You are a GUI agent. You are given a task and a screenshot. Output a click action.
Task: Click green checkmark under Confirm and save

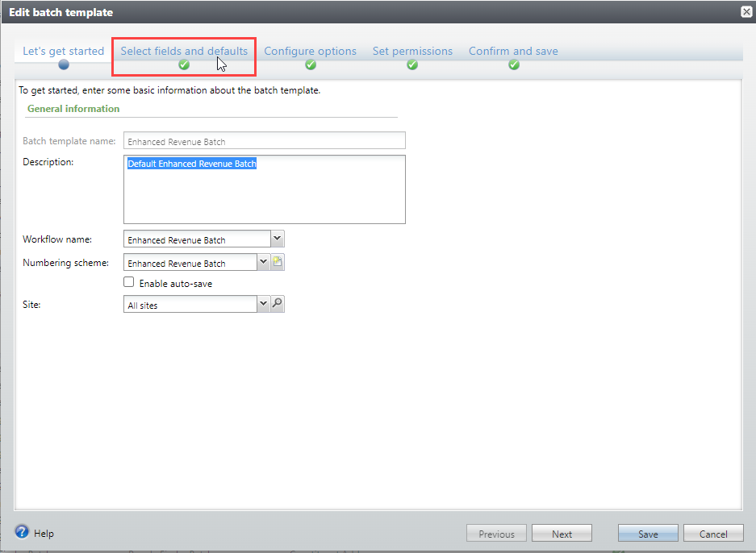coord(514,65)
